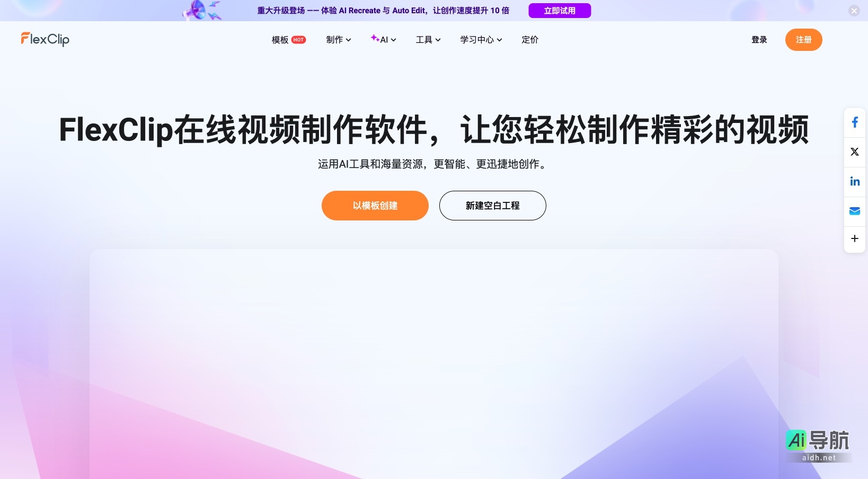Click the orange 注册 sign-up button
This screenshot has height=479, width=868.
click(x=803, y=40)
